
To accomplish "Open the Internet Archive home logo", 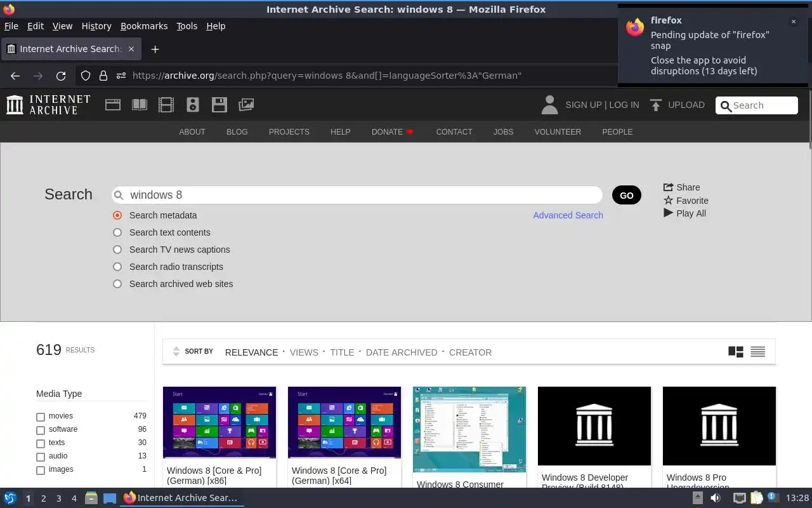I will [48, 105].
